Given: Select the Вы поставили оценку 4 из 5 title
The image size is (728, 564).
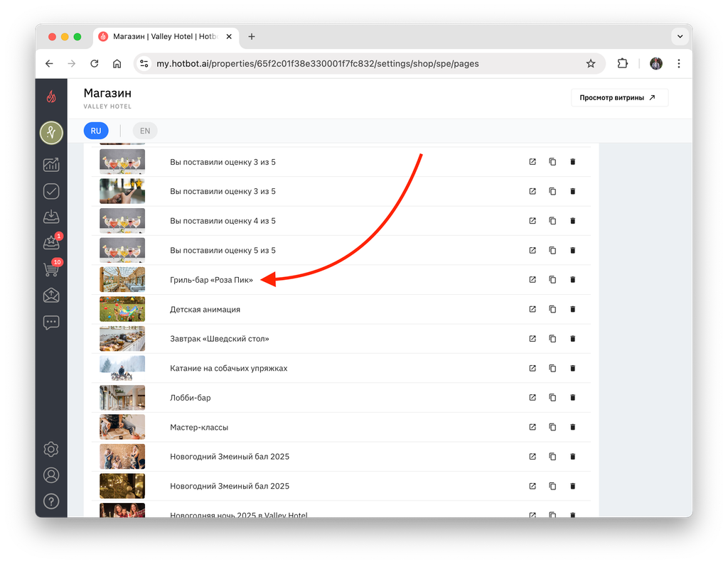Looking at the screenshot, I should (x=223, y=221).
